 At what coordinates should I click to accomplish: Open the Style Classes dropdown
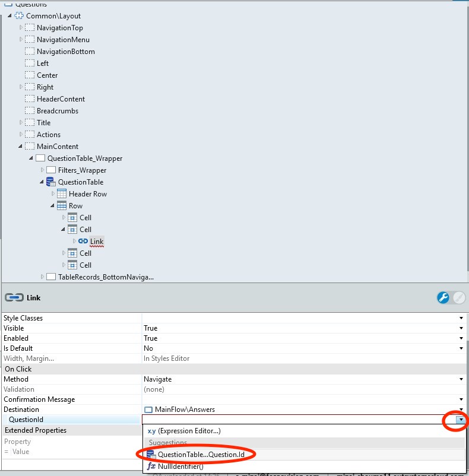tap(461, 318)
